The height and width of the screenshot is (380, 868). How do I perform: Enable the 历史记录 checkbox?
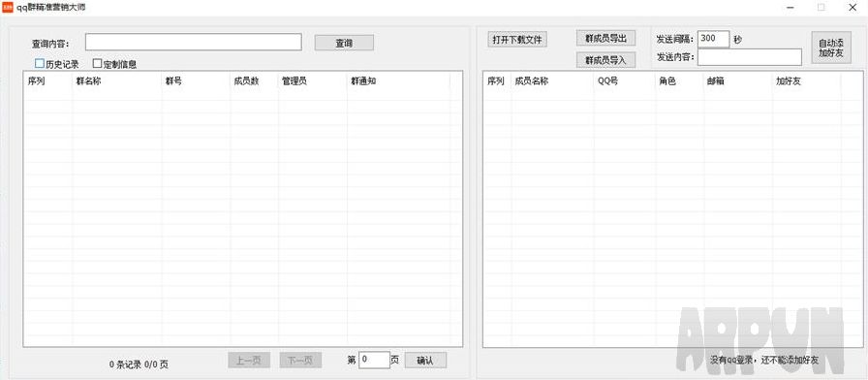(x=40, y=64)
